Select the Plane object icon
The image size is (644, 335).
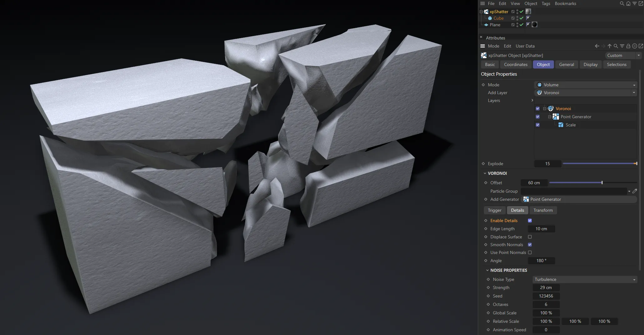[x=486, y=25]
